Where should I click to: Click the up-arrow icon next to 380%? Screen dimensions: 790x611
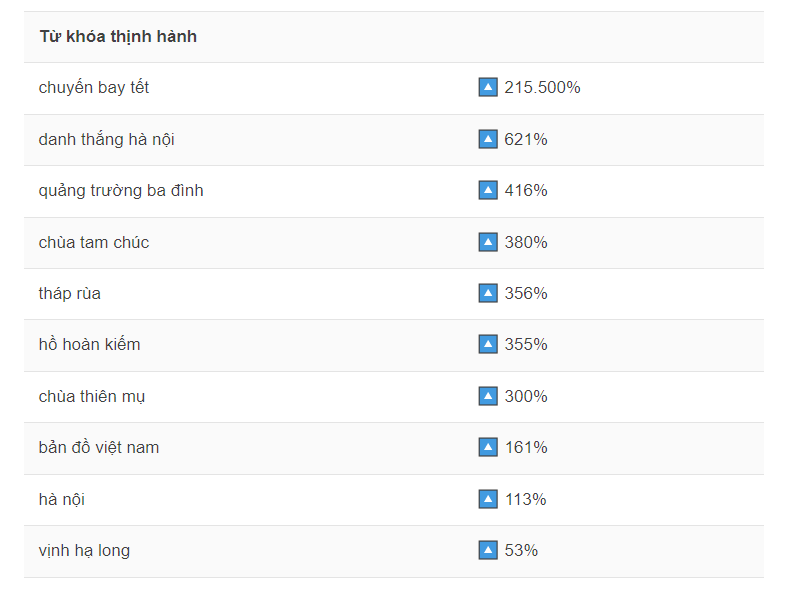point(488,242)
